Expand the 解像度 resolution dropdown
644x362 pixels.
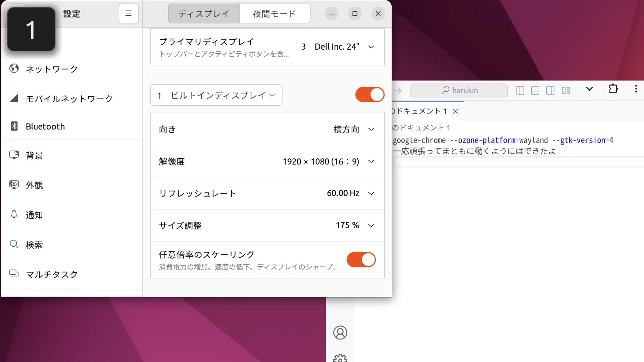tap(371, 161)
